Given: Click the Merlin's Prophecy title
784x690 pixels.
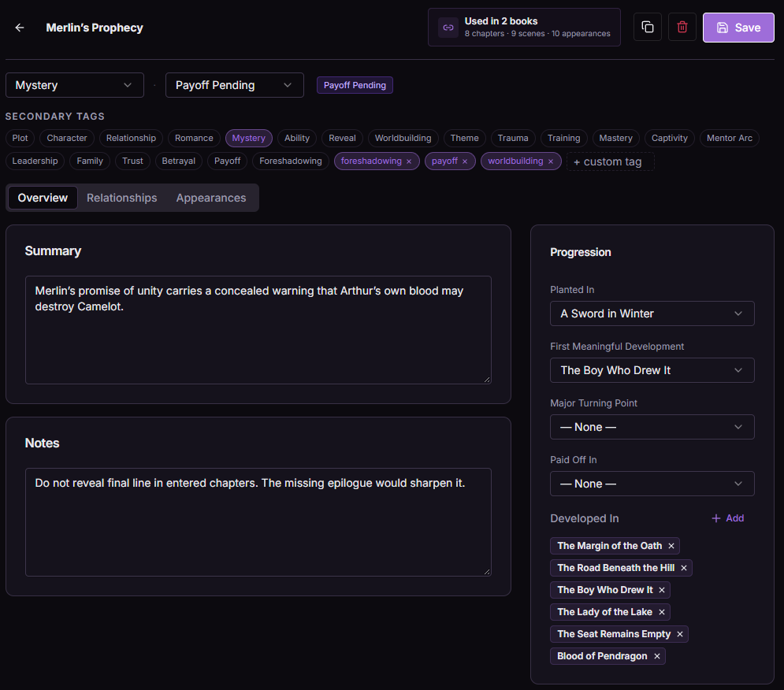Looking at the screenshot, I should (x=95, y=28).
